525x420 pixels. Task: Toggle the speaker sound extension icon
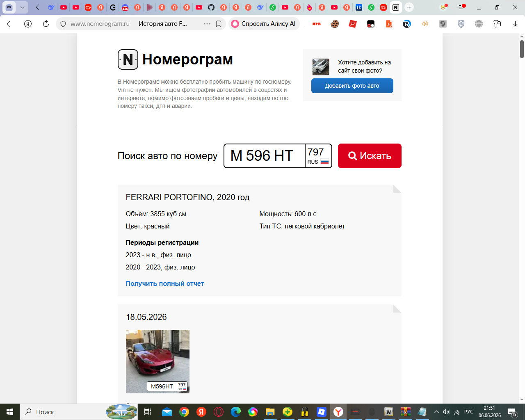click(425, 24)
